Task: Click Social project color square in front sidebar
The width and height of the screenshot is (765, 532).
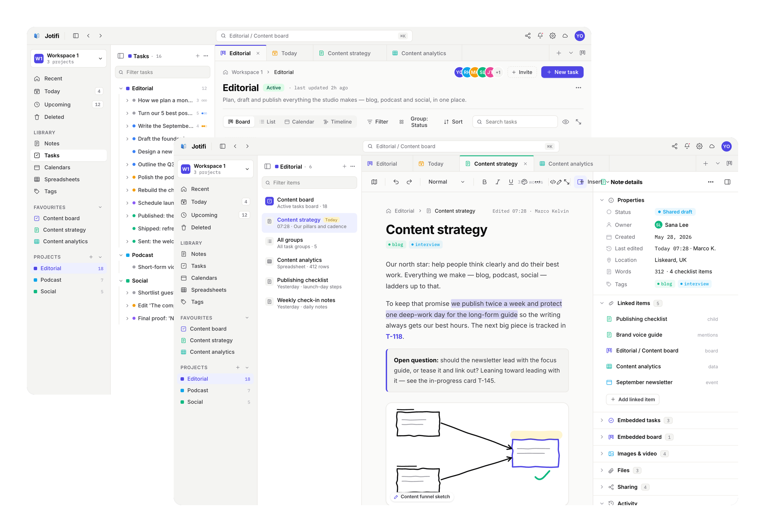Action: 182,402
